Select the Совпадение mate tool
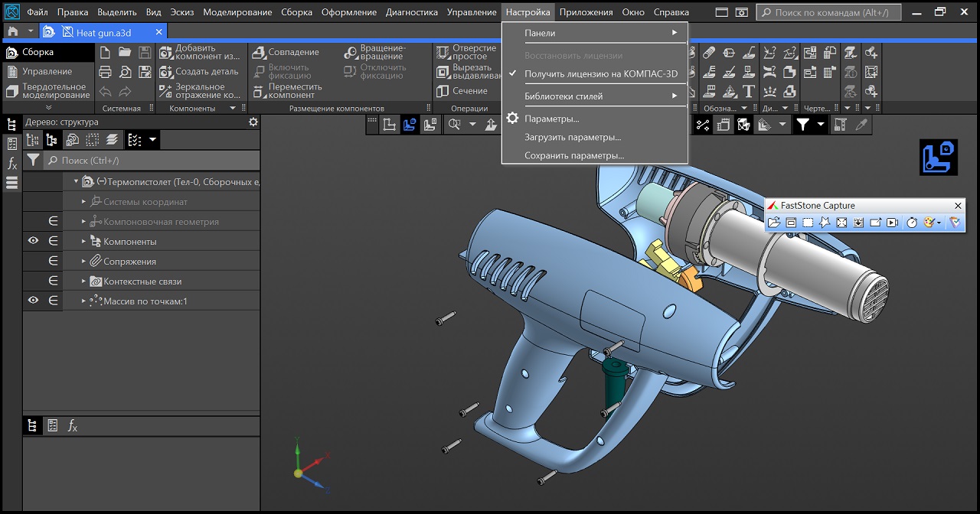Viewport: 980px width, 514px height. pos(286,52)
